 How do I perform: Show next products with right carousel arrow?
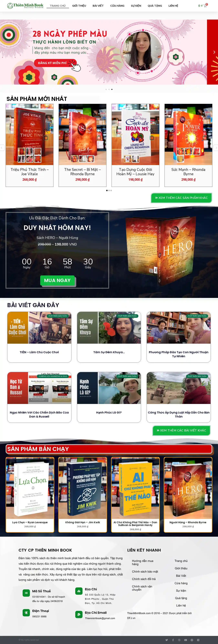(216, 148)
